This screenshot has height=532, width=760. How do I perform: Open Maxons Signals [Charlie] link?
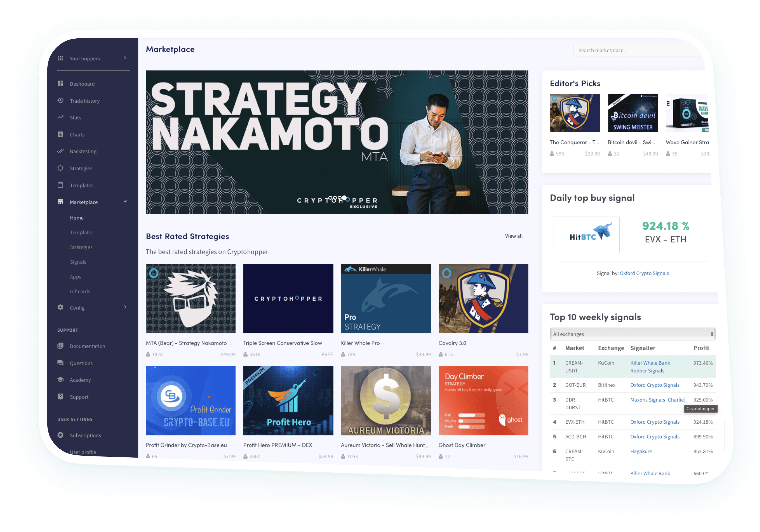point(658,400)
